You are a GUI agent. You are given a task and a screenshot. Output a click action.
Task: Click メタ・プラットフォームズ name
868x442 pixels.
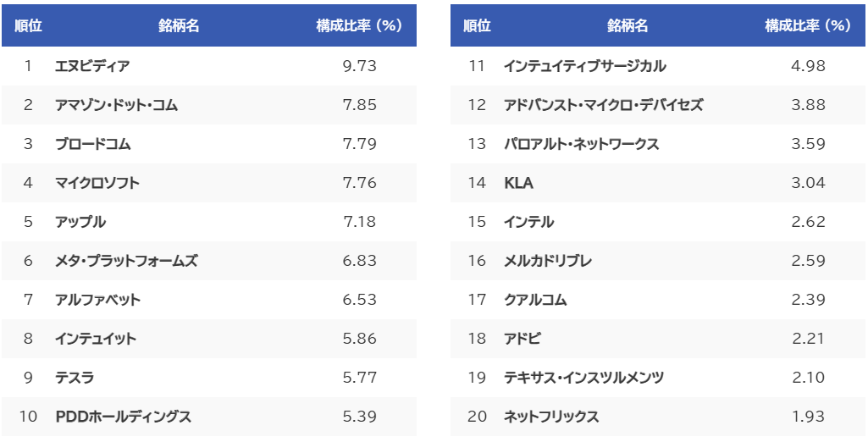[126, 261]
